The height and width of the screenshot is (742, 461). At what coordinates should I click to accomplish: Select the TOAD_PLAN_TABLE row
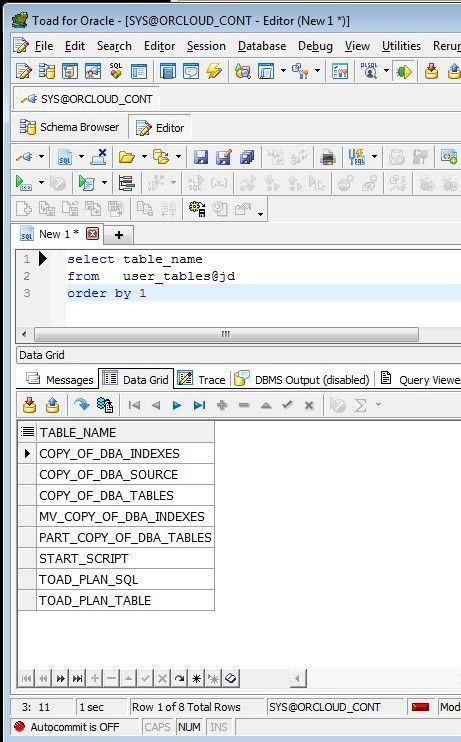click(x=125, y=601)
